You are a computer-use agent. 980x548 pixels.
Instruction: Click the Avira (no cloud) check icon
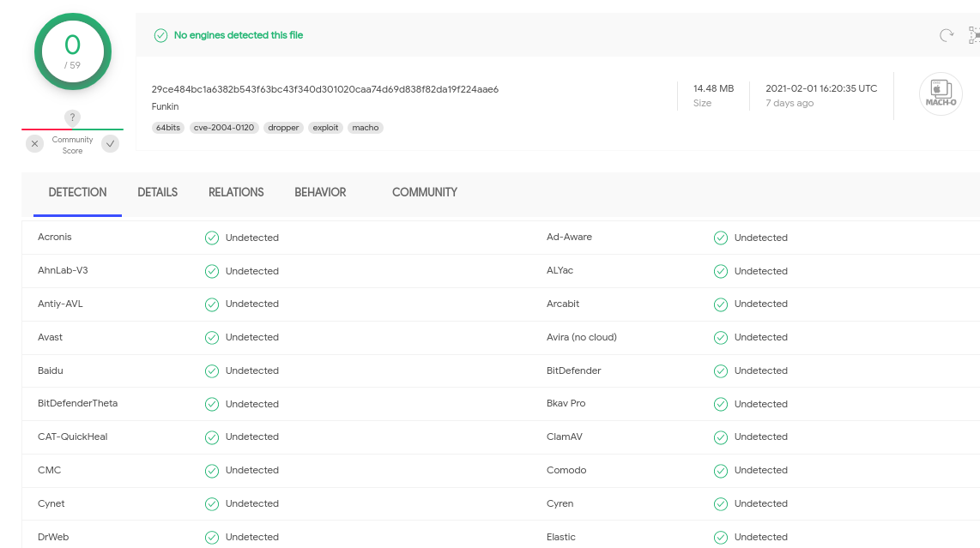721,337
